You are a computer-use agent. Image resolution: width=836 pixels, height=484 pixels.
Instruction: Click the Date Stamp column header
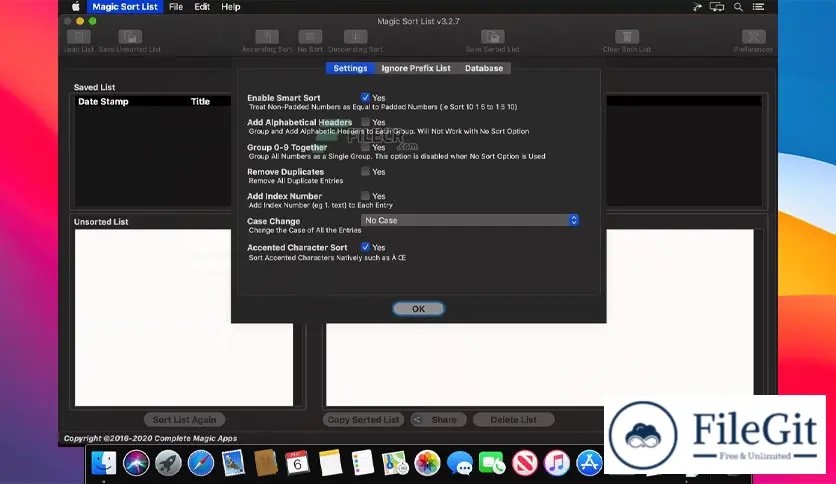[103, 101]
